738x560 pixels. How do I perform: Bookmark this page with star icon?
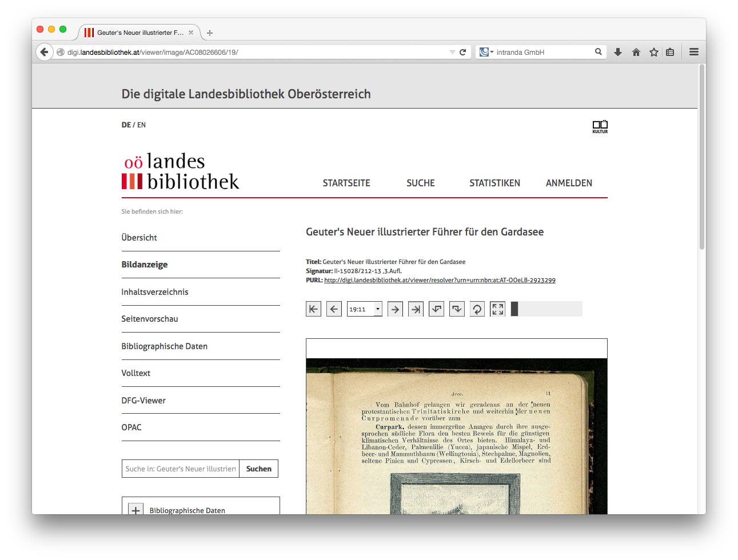click(x=653, y=52)
